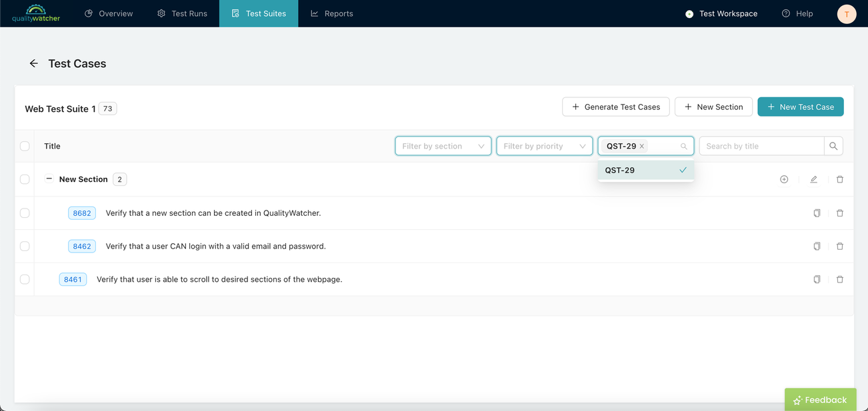Open the Test Runs tab
The height and width of the screenshot is (411, 868).
point(182,13)
